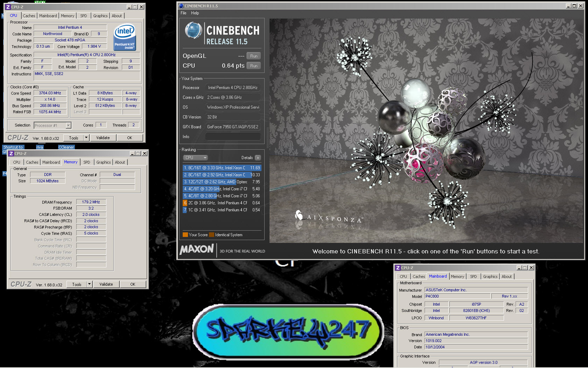Run the OpenGL benchmark
Viewport: 588px width, 368px height.
[x=254, y=56]
